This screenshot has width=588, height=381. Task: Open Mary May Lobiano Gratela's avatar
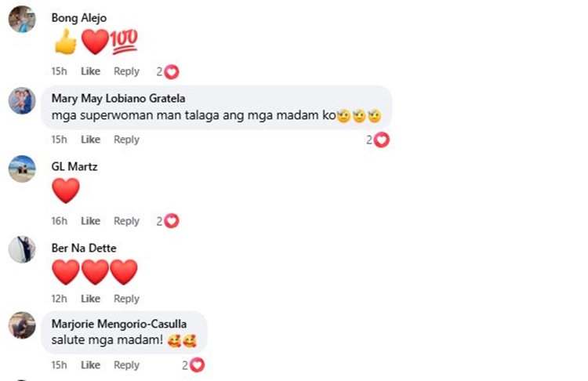pyautogui.click(x=22, y=100)
